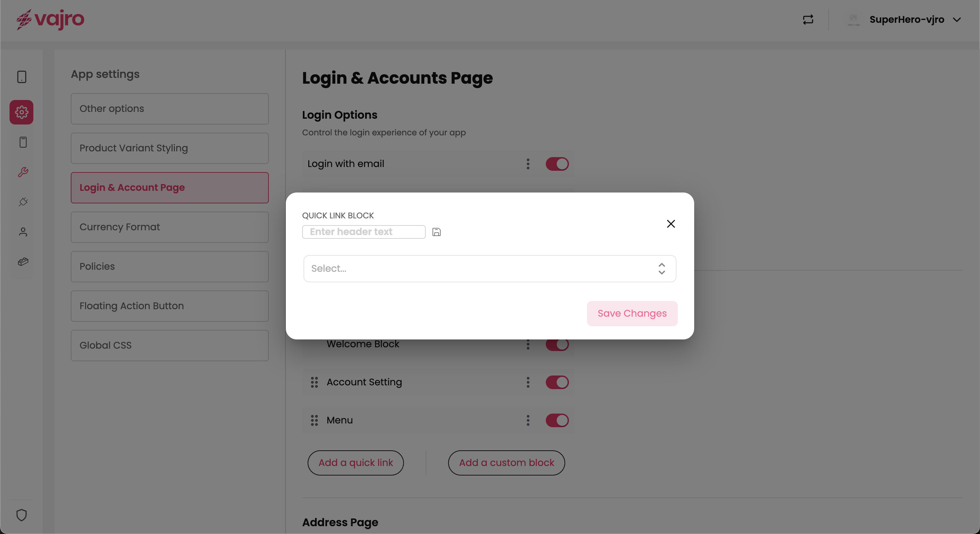Click the sync arrows icon in header
This screenshot has width=980, height=534.
[x=808, y=19]
